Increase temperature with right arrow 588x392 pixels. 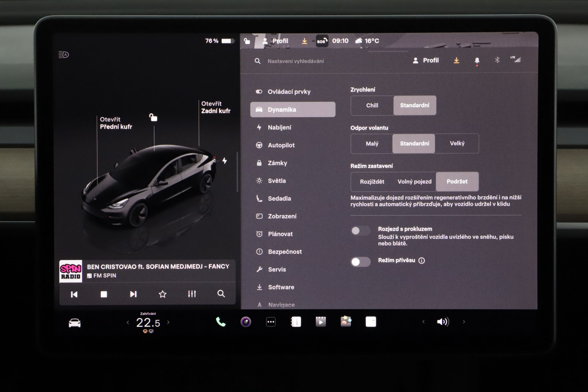[x=168, y=322]
